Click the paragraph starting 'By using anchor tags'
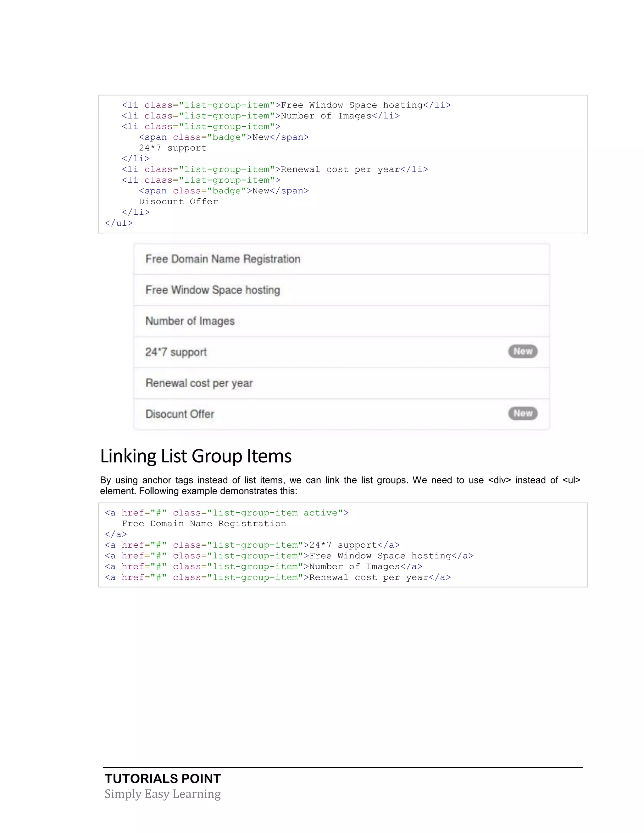Screen dimensions: 644x833 pos(340,486)
